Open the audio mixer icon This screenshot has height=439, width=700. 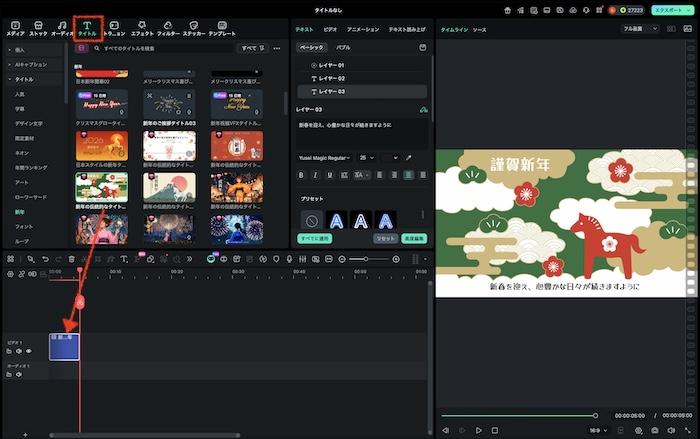point(302,259)
